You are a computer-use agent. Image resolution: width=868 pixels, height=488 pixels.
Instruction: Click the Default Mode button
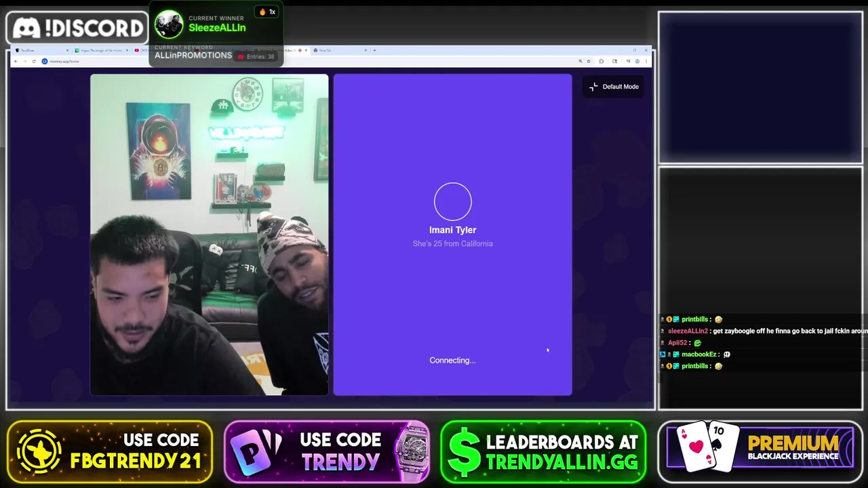614,87
